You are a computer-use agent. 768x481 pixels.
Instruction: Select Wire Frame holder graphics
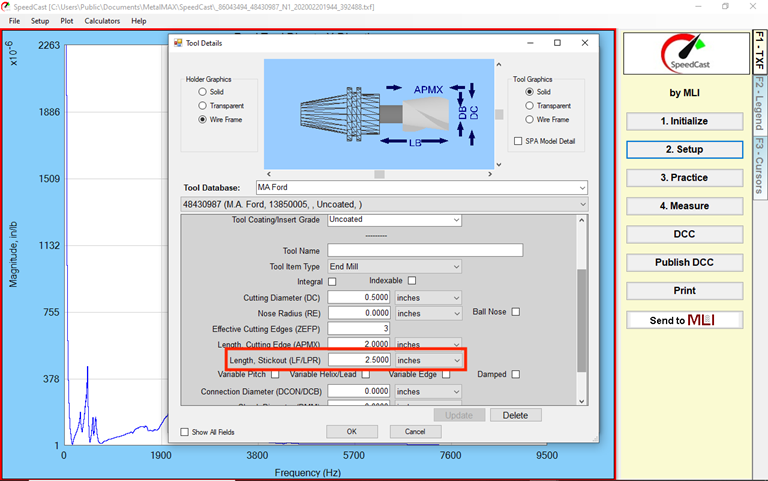[202, 119]
